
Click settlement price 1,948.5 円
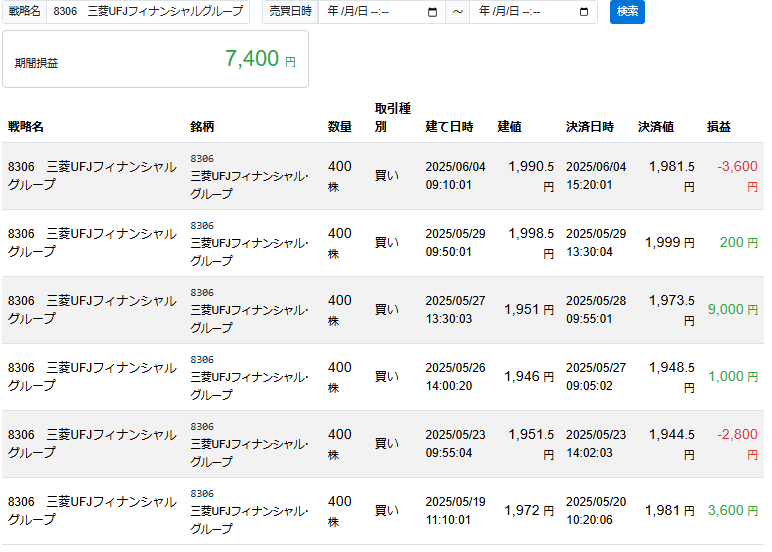[x=672, y=377]
